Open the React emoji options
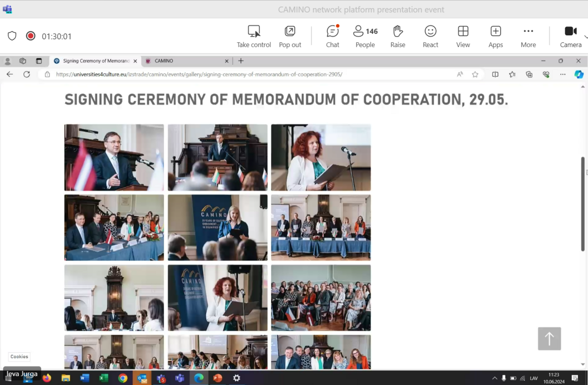 pyautogui.click(x=430, y=36)
